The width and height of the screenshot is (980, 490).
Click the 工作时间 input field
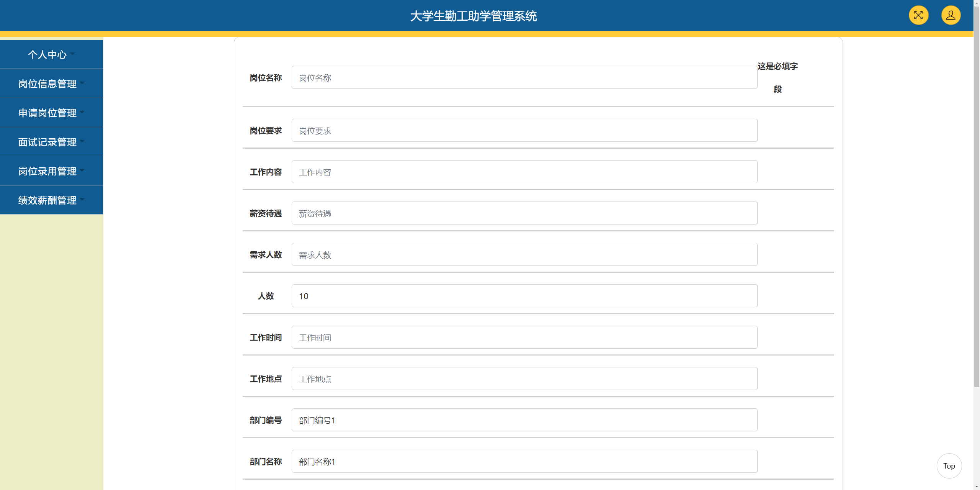(524, 337)
